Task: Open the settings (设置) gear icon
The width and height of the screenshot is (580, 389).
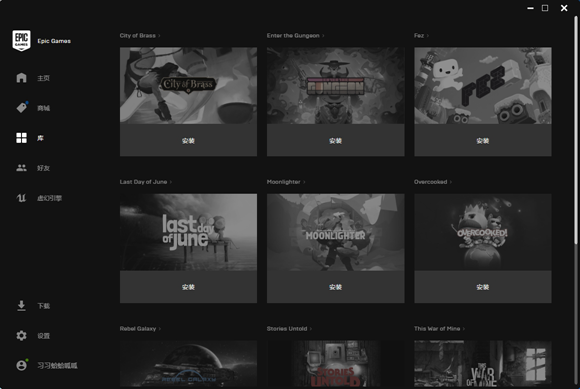Action: (x=21, y=335)
